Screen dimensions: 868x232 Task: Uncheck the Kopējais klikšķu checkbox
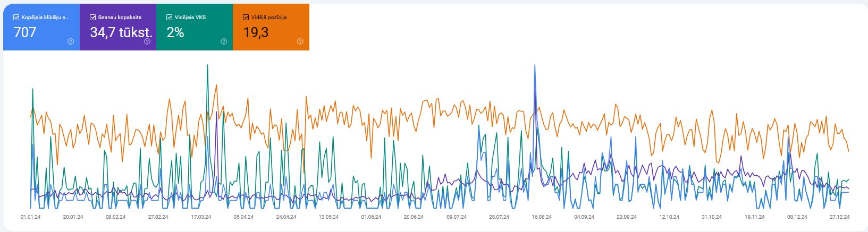(16, 18)
